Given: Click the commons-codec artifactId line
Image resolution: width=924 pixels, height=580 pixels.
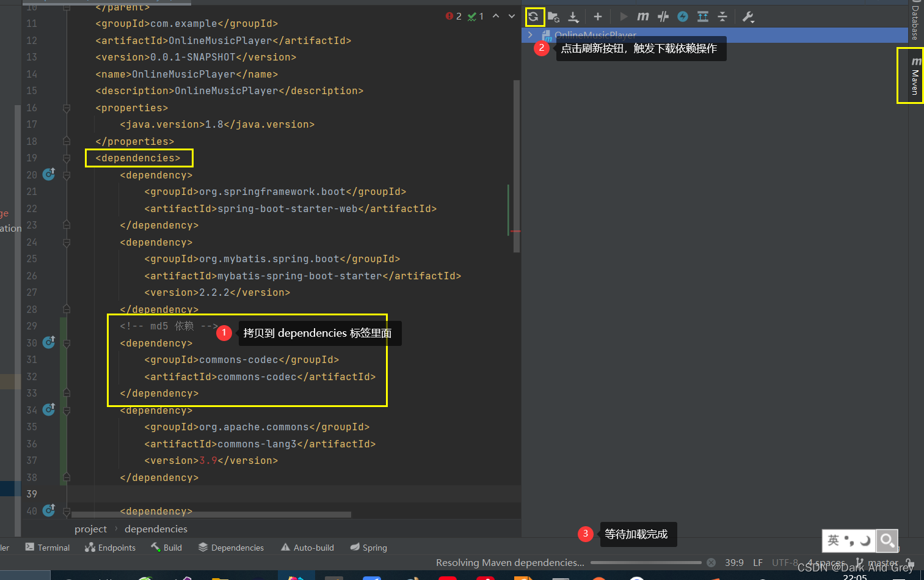Looking at the screenshot, I should 260,376.
